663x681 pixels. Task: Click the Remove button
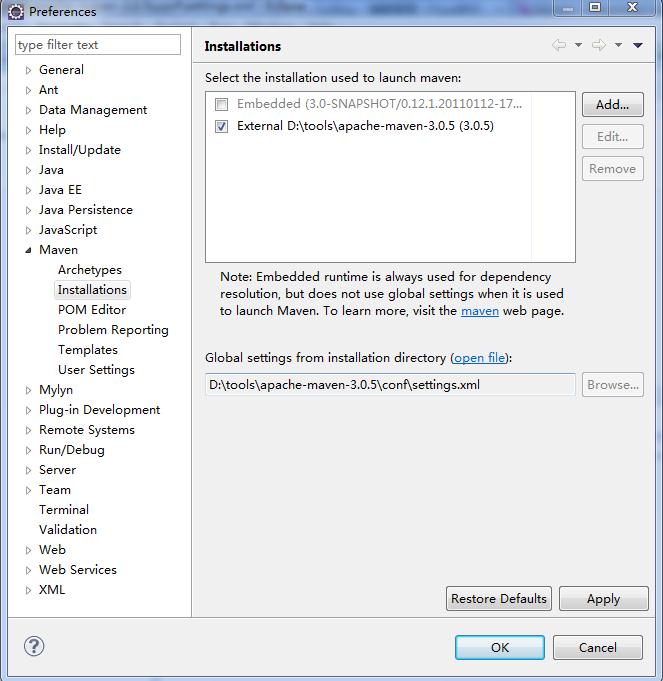click(x=613, y=169)
